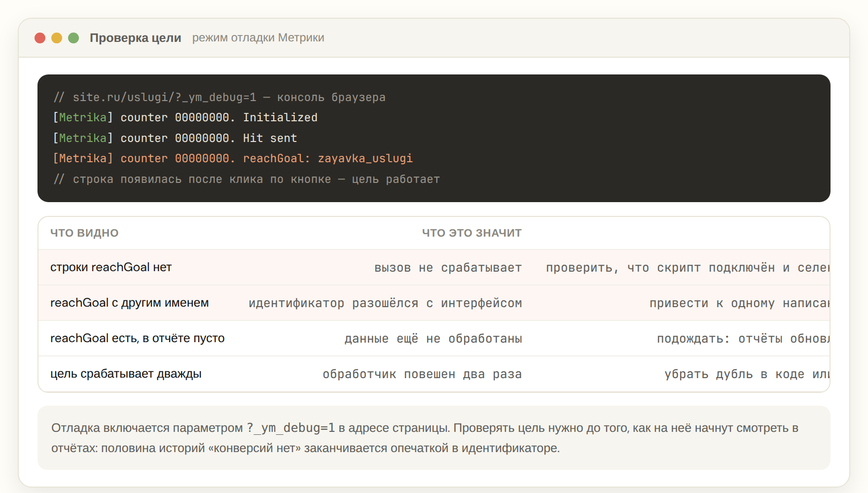This screenshot has height=493, width=868.
Task: Click column header 'ЧТО ЭТО ЗНАЧИТ'
Action: coord(472,233)
